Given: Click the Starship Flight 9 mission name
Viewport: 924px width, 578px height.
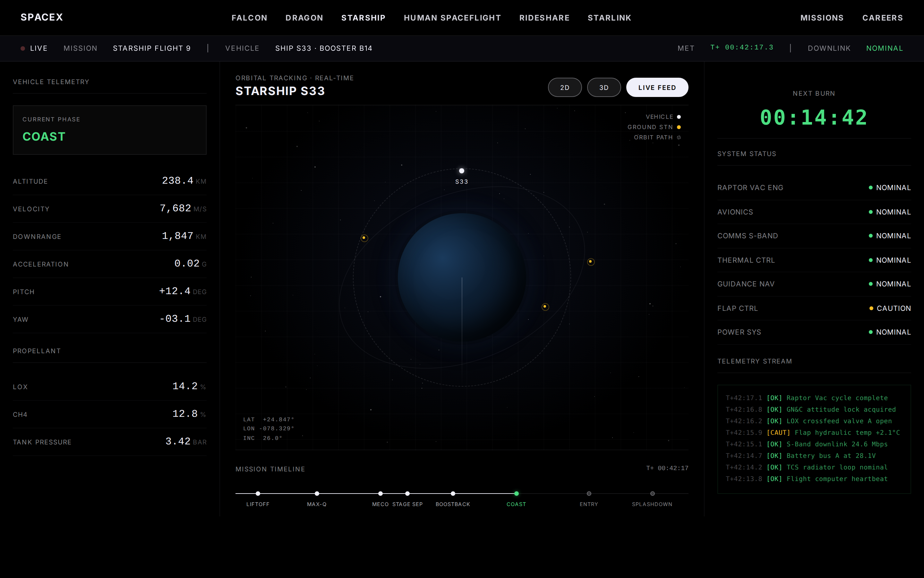Looking at the screenshot, I should coord(151,48).
